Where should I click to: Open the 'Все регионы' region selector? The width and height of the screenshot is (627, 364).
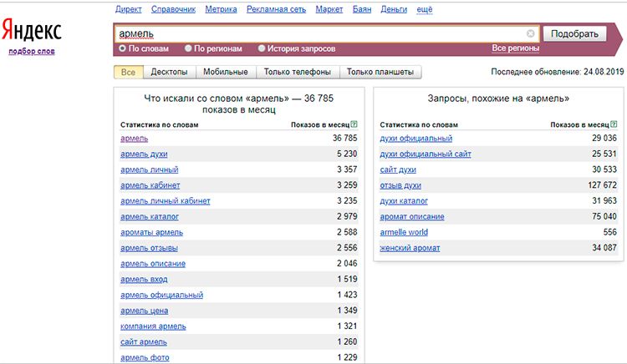[516, 48]
